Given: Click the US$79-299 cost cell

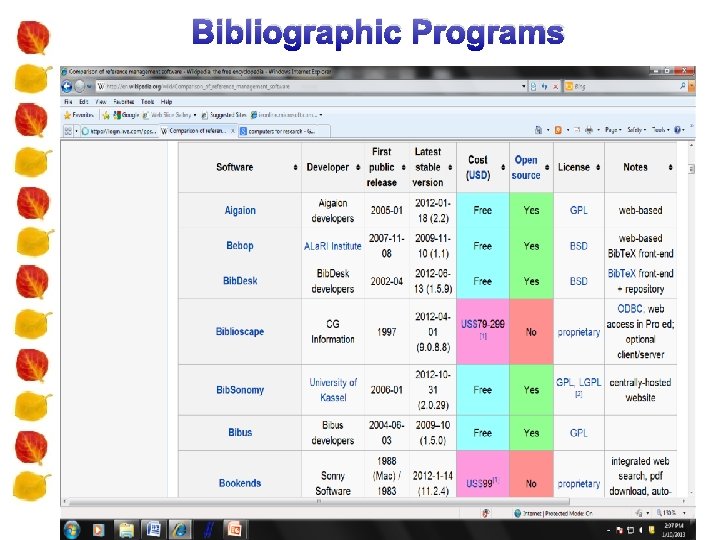Looking at the screenshot, I should (x=483, y=332).
